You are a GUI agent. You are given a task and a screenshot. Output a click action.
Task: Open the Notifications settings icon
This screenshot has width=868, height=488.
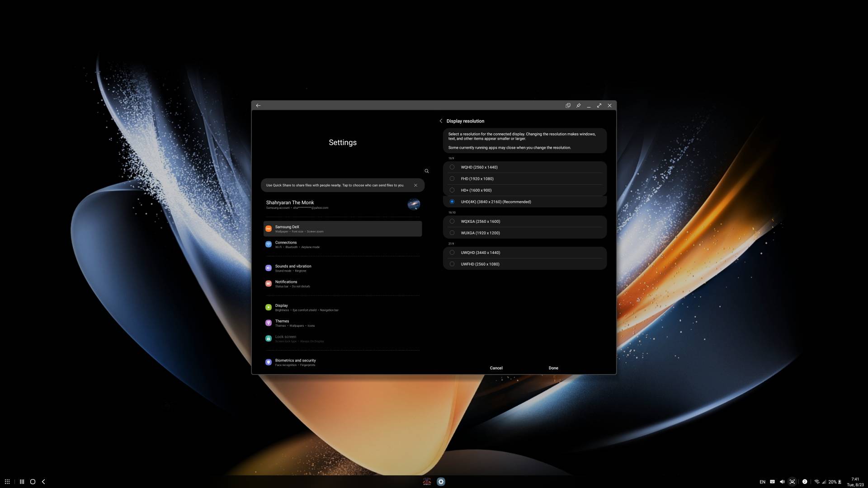pyautogui.click(x=269, y=284)
